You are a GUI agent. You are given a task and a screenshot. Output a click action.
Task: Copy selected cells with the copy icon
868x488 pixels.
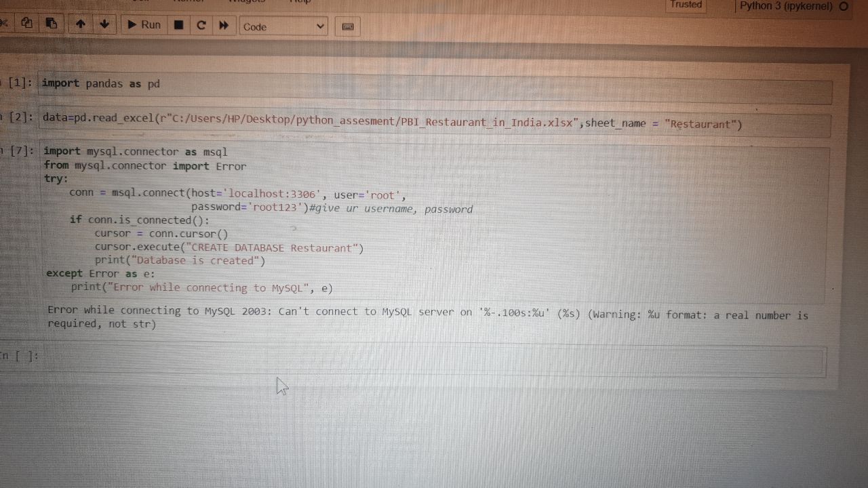click(x=27, y=24)
